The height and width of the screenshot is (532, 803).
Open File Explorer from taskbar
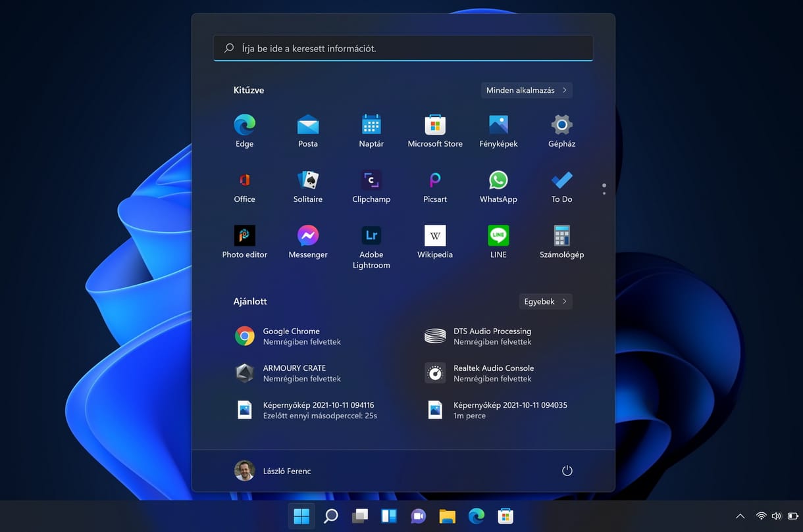click(x=448, y=516)
